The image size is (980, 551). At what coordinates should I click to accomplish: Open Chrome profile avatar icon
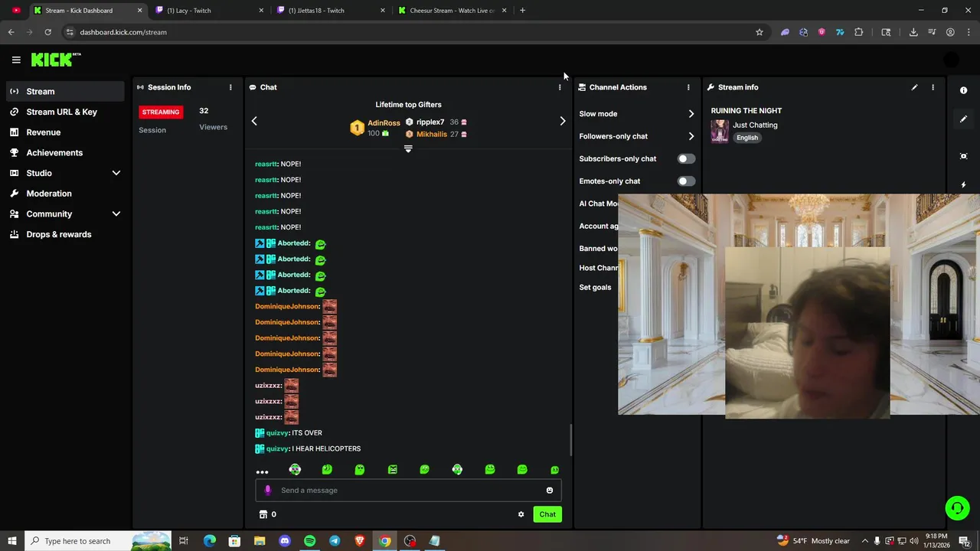[x=950, y=32]
